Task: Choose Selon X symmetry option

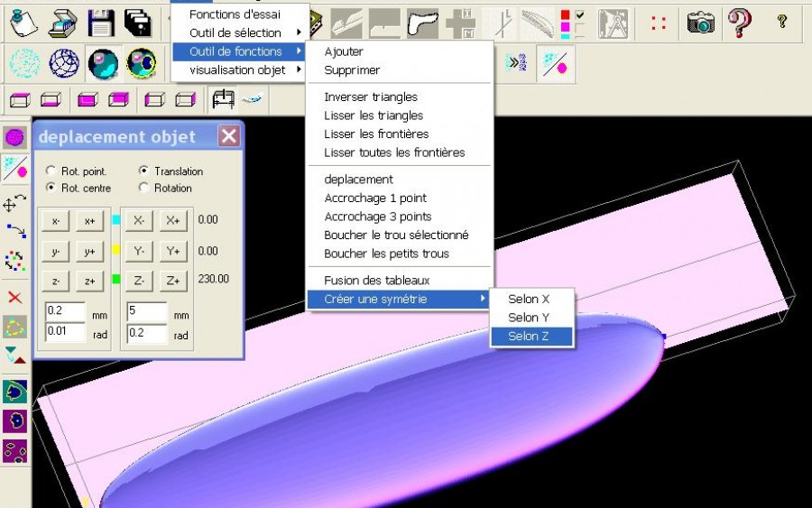Action: click(531, 299)
